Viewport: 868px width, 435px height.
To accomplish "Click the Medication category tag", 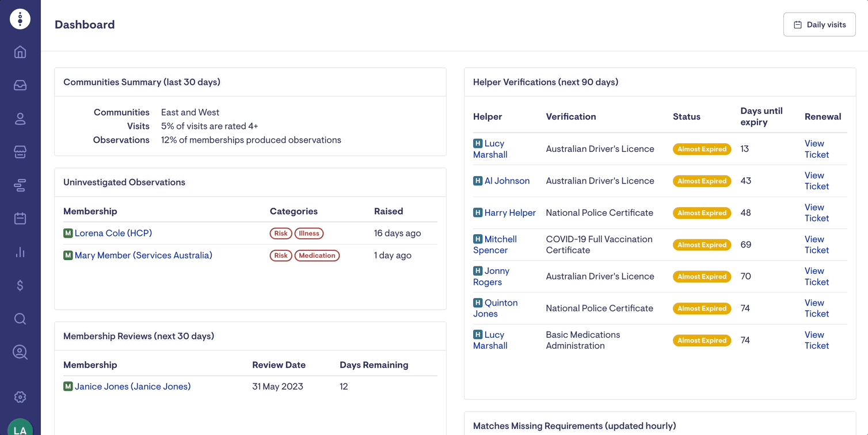I will (x=317, y=255).
